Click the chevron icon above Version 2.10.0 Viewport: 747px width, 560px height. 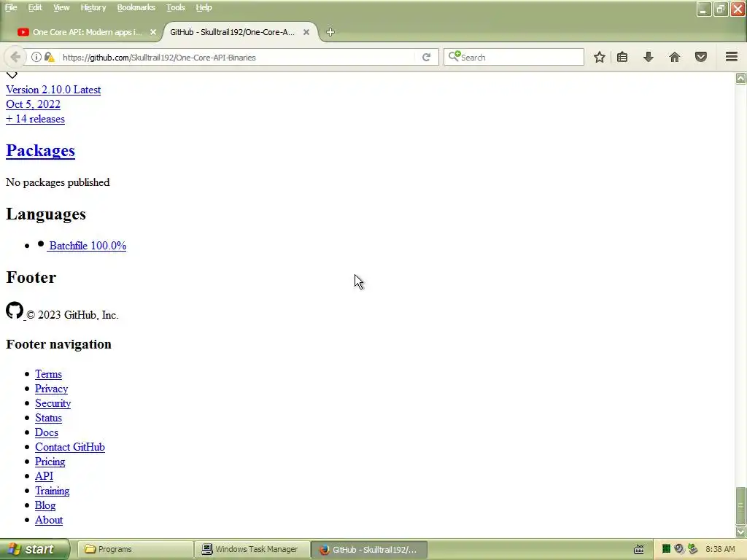(12, 75)
